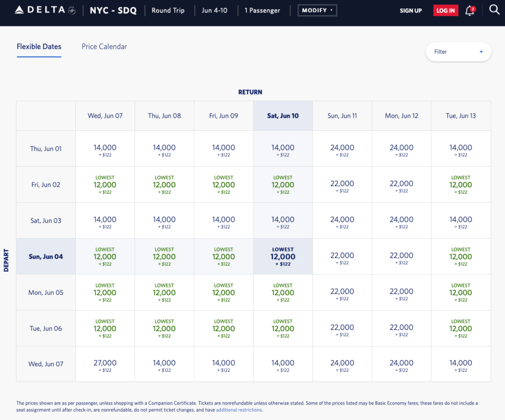Viewport: 505px width, 420px height.
Task: Click Round Trip in the header bar
Action: click(x=168, y=10)
